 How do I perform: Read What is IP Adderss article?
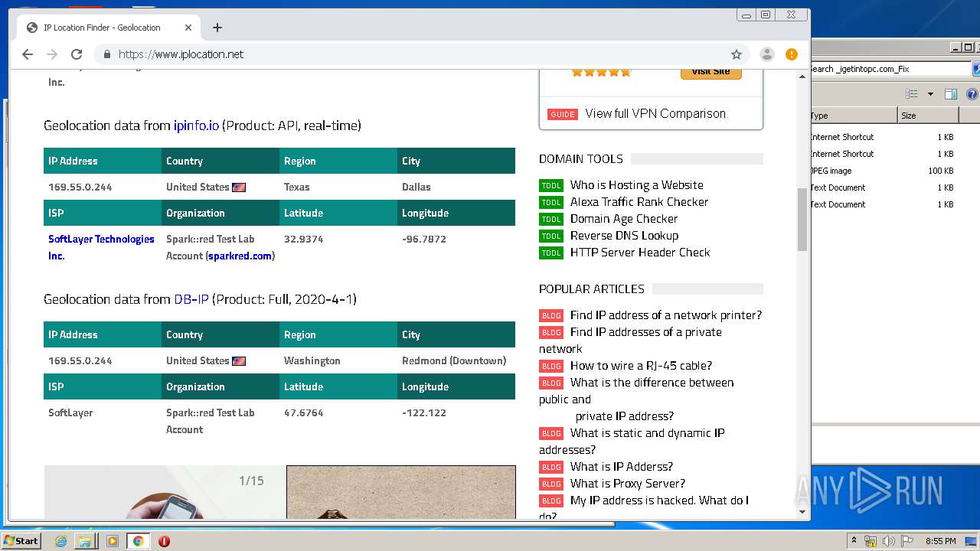pos(622,467)
